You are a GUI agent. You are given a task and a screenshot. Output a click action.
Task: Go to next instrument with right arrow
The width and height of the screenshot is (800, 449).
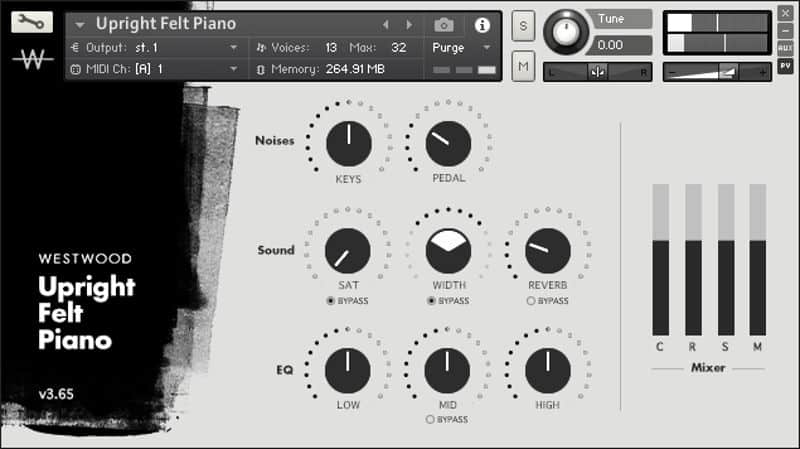pos(409,25)
